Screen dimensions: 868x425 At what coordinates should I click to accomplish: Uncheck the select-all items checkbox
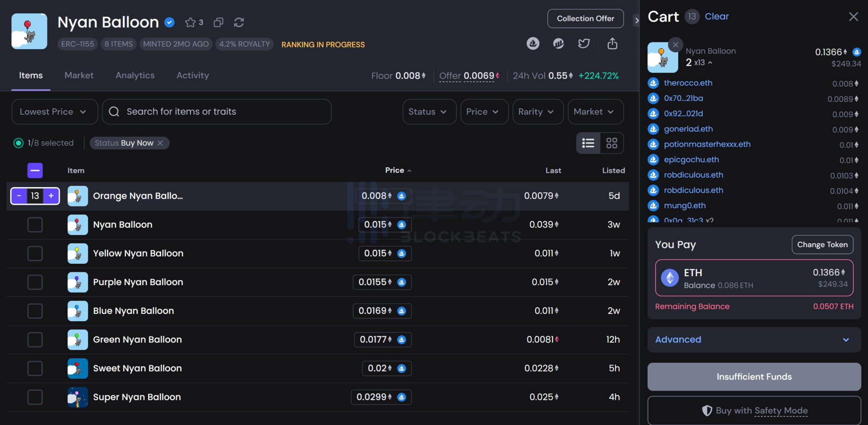(x=35, y=170)
